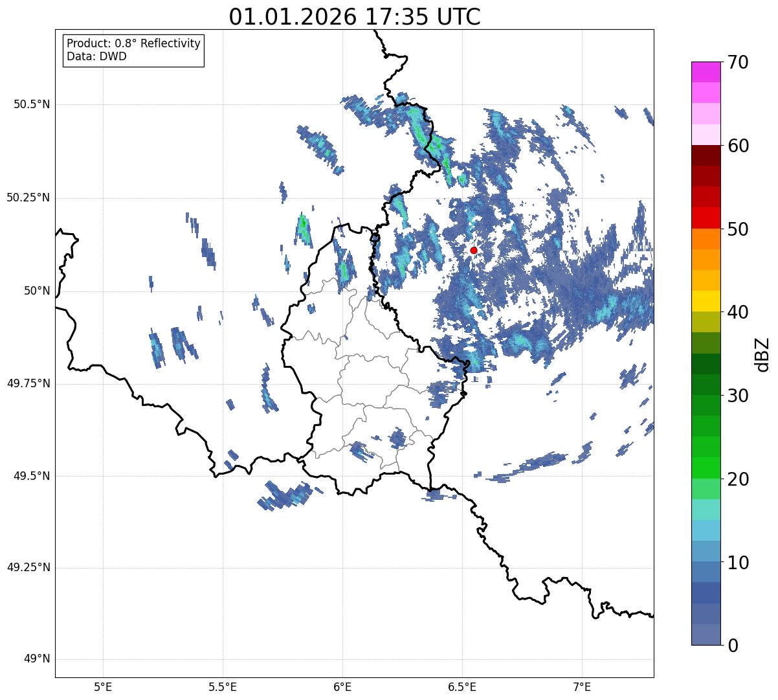The height and width of the screenshot is (700, 778).
Task: Click the colorbar 20 tick label
Action: 737,479
